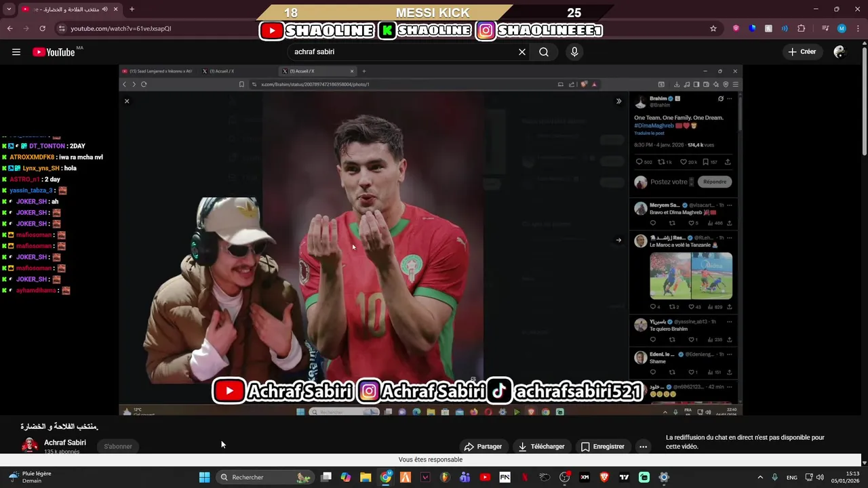Open the Achraf Sabiri channel name

(65, 443)
